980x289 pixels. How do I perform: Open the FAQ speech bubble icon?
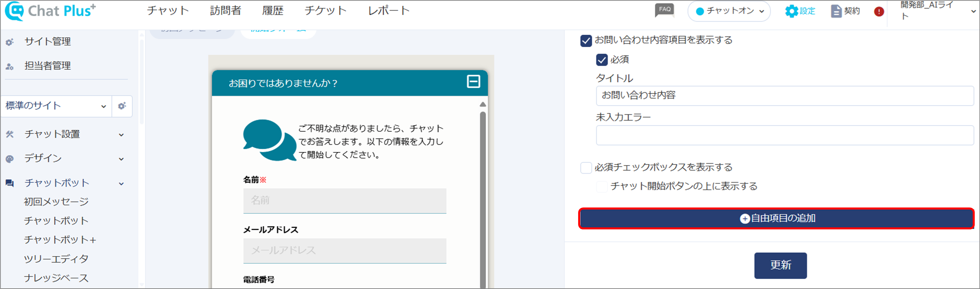(664, 10)
